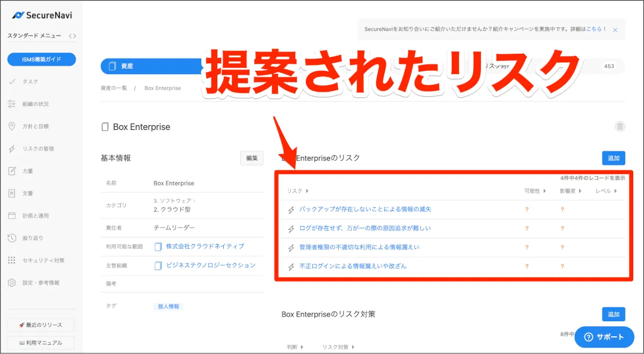
Task: Click the 設定・参考情報 gear icon
Action: 12,283
